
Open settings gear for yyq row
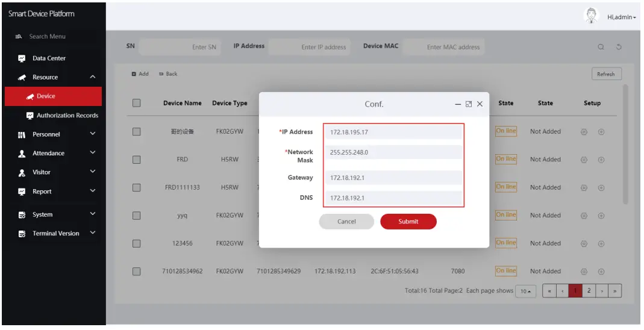tap(584, 216)
